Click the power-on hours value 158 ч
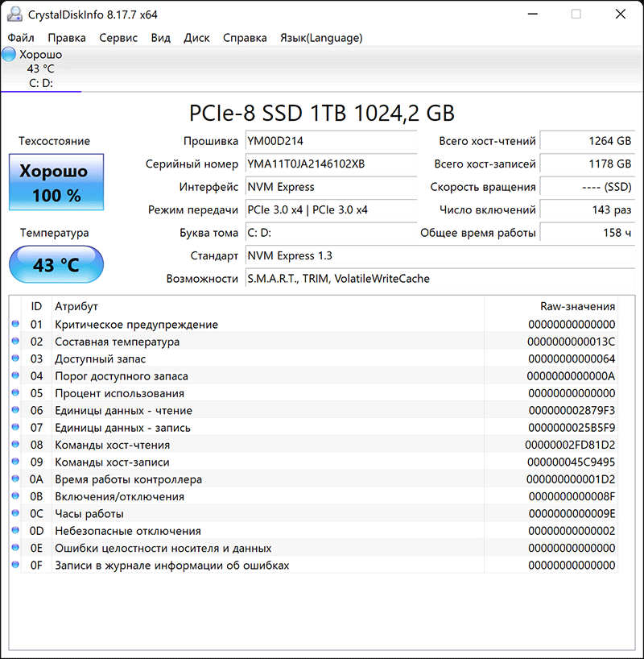644x659 pixels. pyautogui.click(x=588, y=232)
